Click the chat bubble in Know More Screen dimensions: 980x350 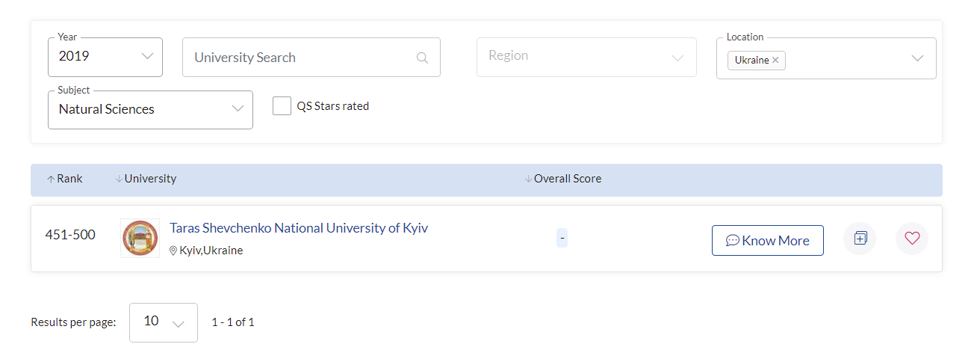point(733,241)
